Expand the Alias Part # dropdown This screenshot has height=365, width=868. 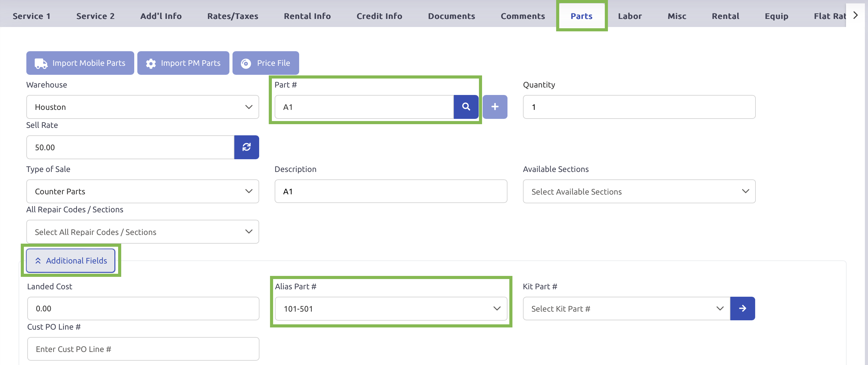click(391, 308)
